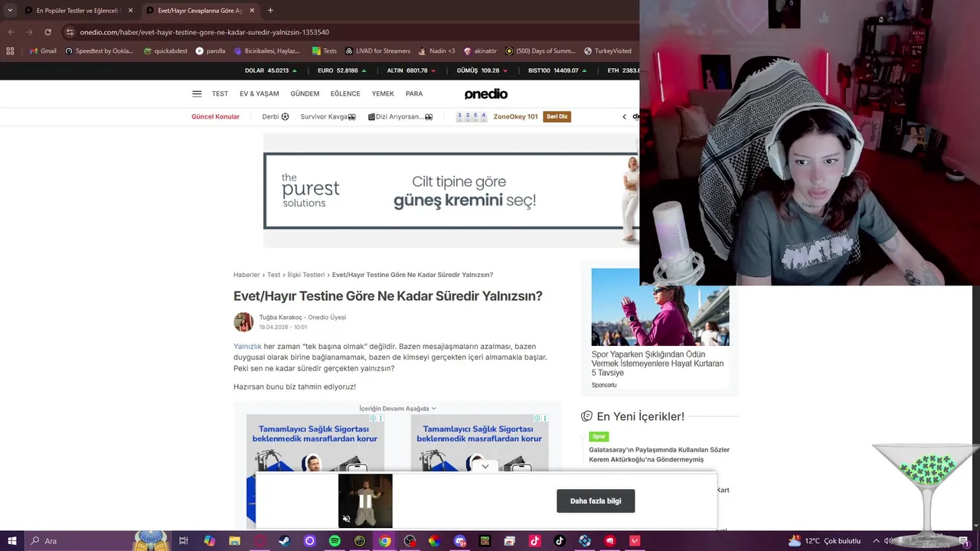Switch to Google Chrome in taskbar
Viewport: 980px width, 551px height.
click(384, 541)
